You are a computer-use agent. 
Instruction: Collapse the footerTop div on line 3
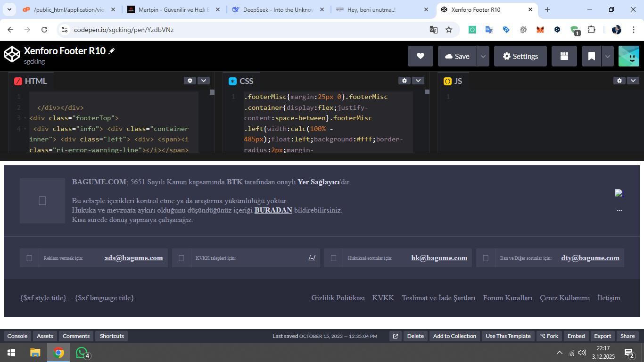click(x=25, y=118)
